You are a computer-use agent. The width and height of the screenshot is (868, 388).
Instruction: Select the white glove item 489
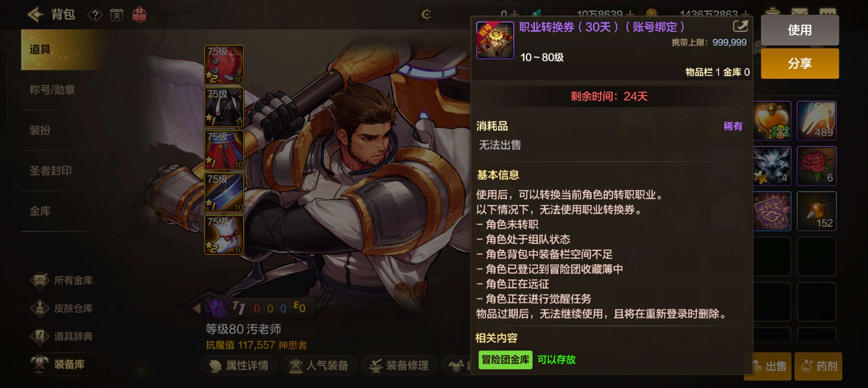pyautogui.click(x=816, y=120)
